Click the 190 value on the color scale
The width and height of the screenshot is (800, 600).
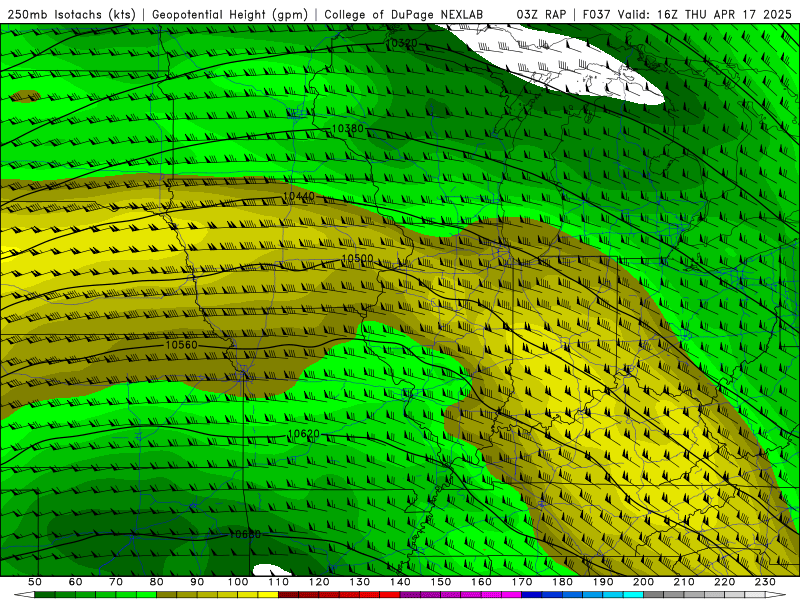[x=603, y=582]
